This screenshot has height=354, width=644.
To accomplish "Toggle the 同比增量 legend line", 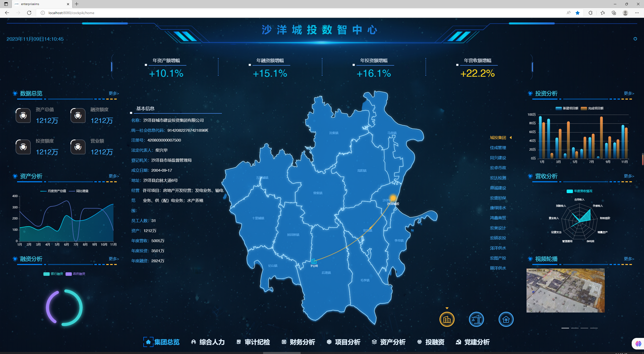I will [x=79, y=191].
